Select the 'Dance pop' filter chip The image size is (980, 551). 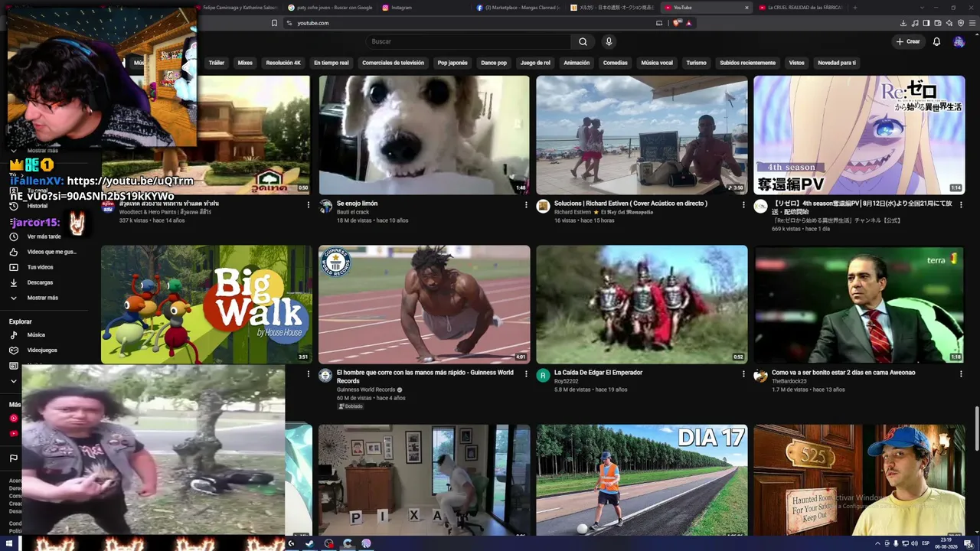[x=494, y=63]
